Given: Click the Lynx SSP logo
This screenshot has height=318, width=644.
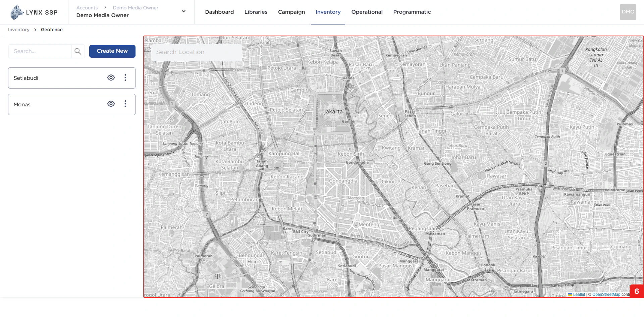Looking at the screenshot, I should click(x=34, y=12).
